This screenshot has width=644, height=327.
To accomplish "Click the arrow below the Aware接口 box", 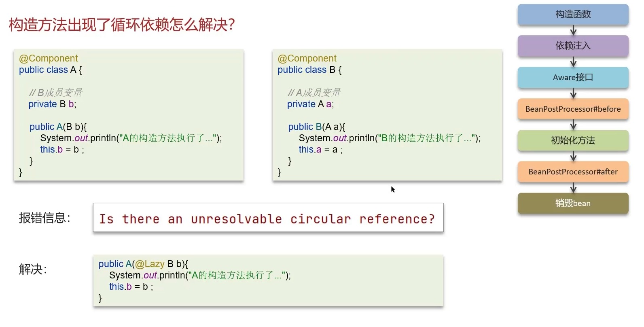I will (573, 93).
